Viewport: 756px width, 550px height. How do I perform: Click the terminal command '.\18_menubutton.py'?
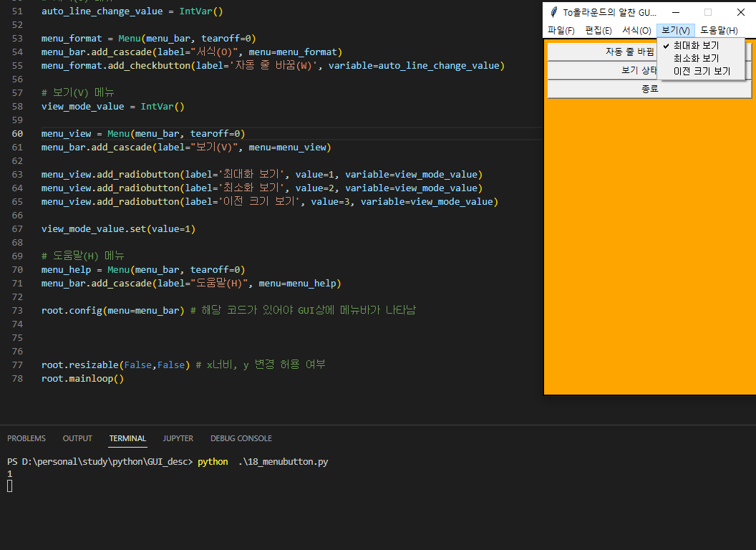[x=283, y=462]
